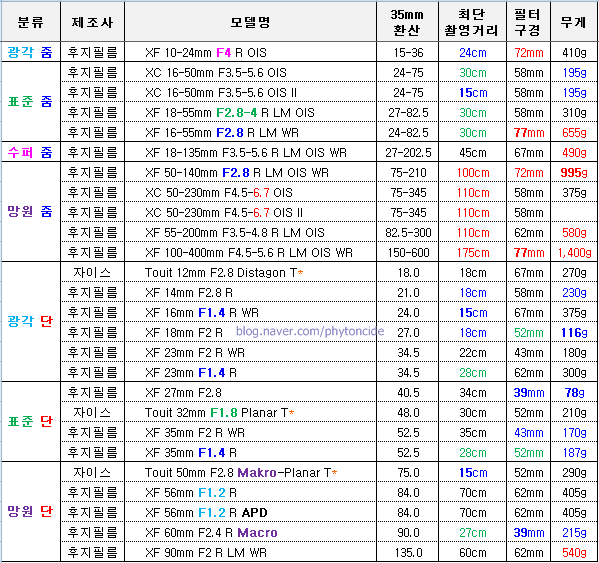Click the 필터 구경 column header
Viewport: 599px width, 563px height.
tap(528, 22)
